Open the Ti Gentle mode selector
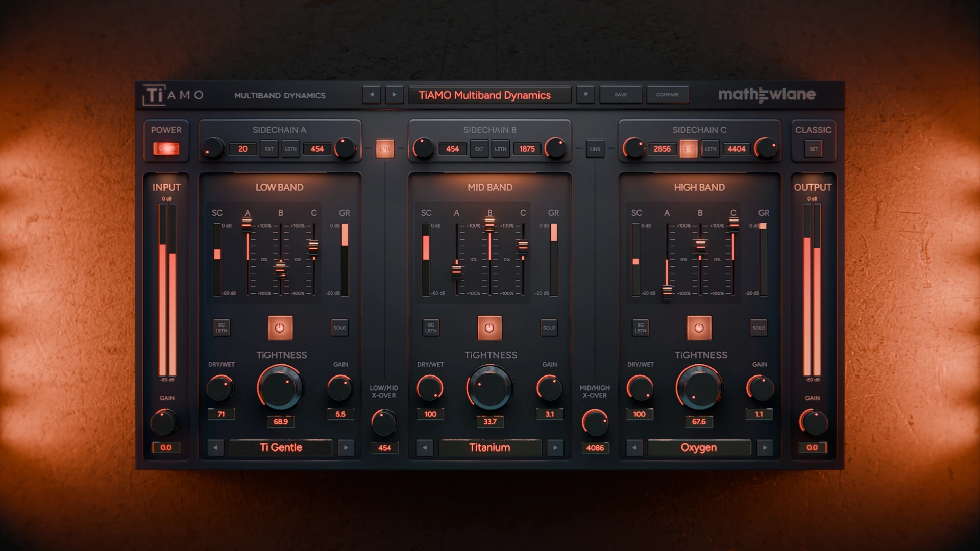980x551 pixels. click(281, 448)
